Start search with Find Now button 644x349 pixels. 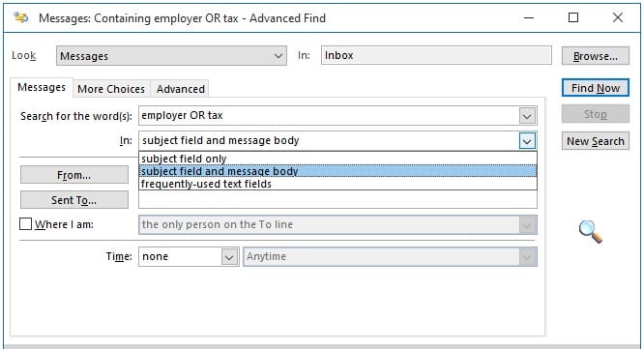point(595,88)
